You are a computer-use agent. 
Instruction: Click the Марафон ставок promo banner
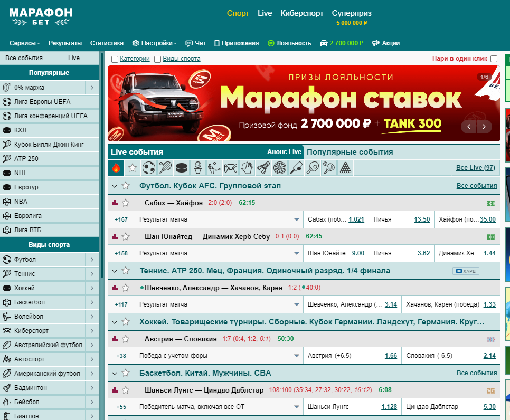(x=304, y=103)
